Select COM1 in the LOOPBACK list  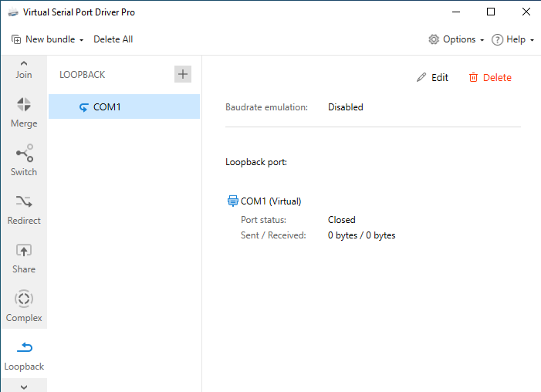(x=124, y=106)
